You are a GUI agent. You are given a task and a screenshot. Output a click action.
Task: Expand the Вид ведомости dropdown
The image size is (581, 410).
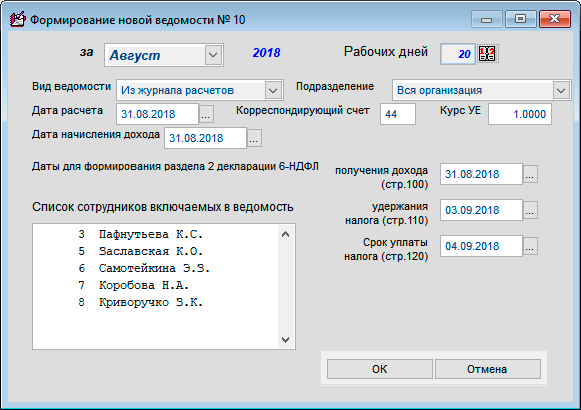pyautogui.click(x=273, y=90)
